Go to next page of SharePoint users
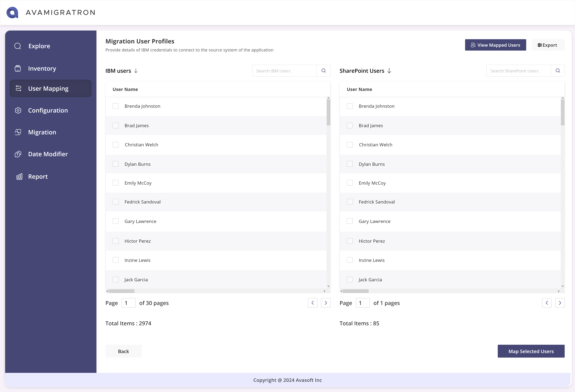 click(560, 303)
